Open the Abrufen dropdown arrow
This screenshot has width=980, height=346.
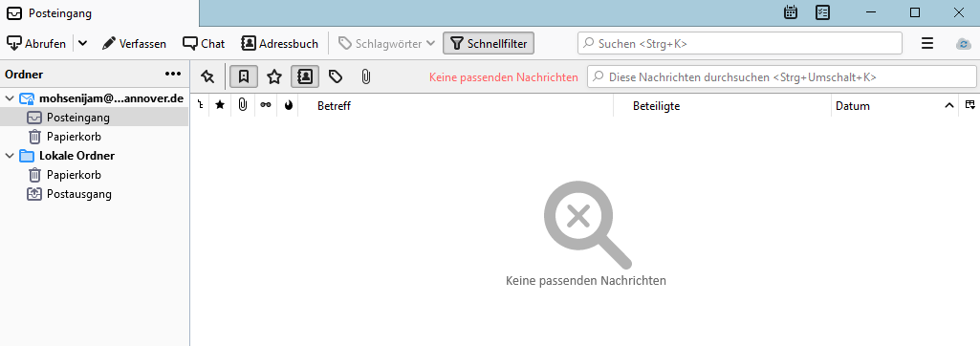82,43
